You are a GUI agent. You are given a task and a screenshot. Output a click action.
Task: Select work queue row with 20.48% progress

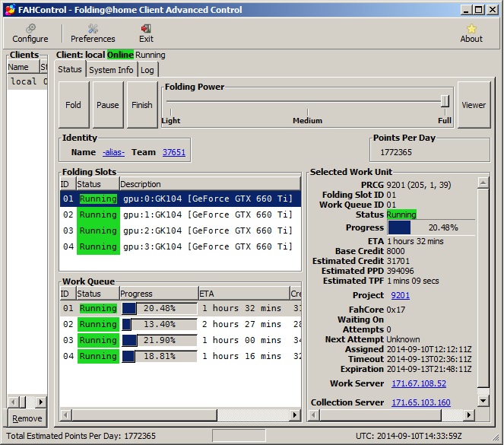click(180, 308)
